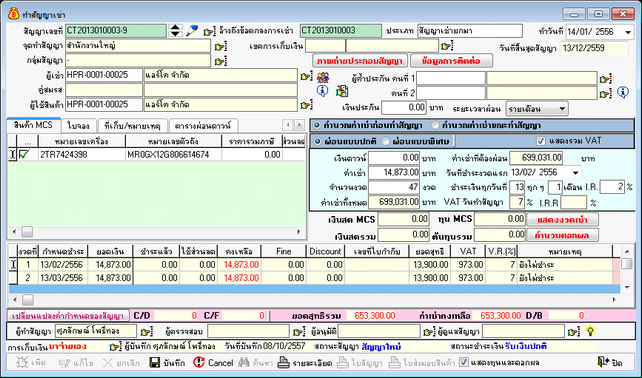Open lookup icon for กลุ่มสัญญา field

[x=221, y=61]
